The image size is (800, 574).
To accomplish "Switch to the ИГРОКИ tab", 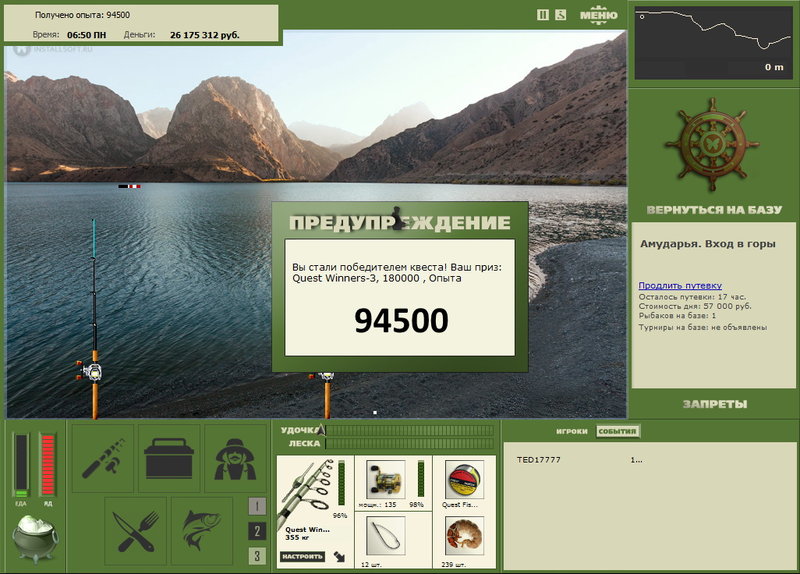I will (x=571, y=431).
